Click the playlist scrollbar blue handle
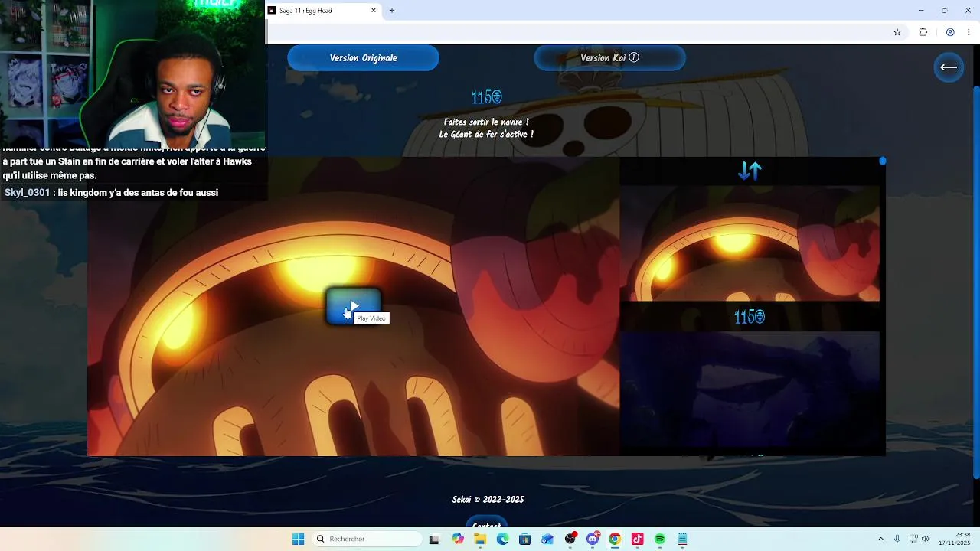980x551 pixels. 883,161
